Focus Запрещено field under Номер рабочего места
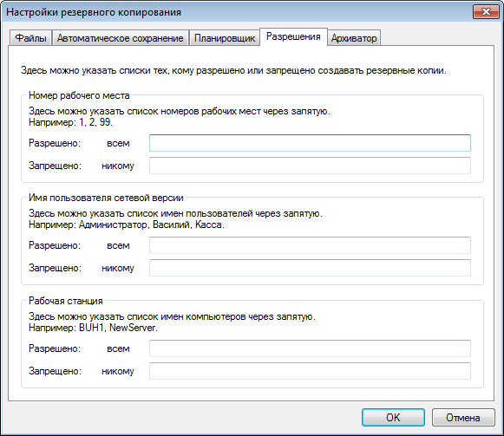Screen dimensions: 504x436 (310, 166)
